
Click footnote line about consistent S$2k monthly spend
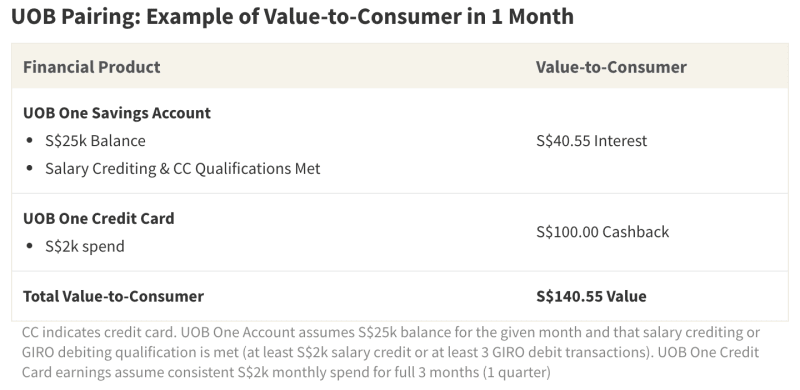pyautogui.click(x=286, y=372)
